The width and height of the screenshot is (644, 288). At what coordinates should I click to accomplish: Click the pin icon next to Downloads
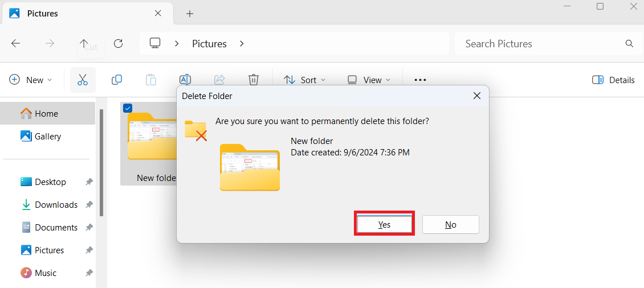click(89, 205)
